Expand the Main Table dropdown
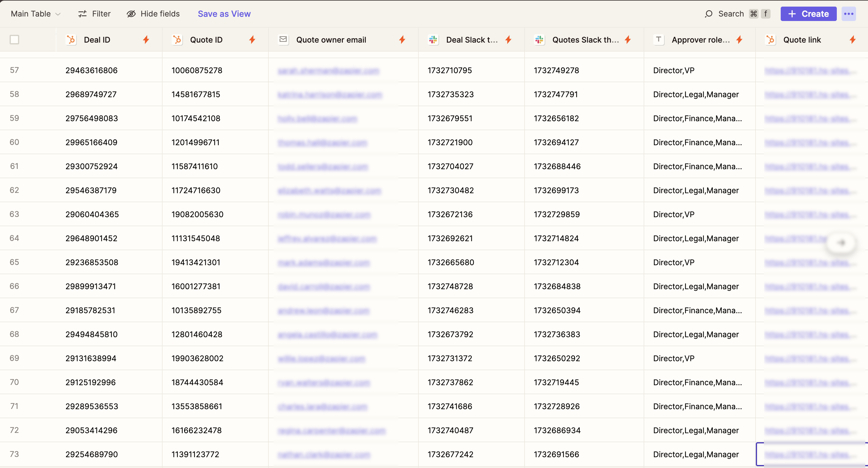This screenshot has height=468, width=868. click(x=35, y=14)
